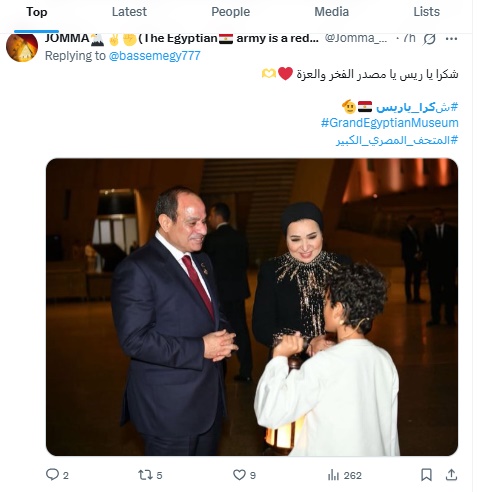Share the post via share icon
Image resolution: width=478 pixels, height=492 pixels.
click(x=451, y=475)
